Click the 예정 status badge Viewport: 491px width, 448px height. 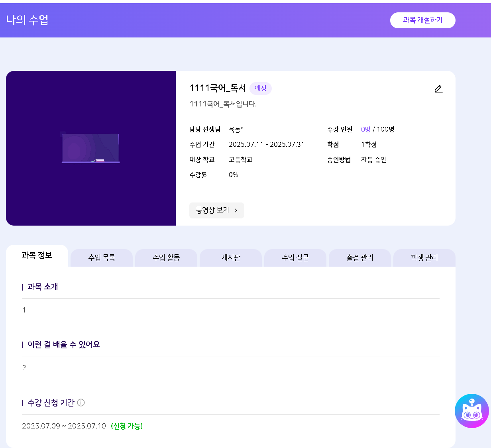[261, 88]
